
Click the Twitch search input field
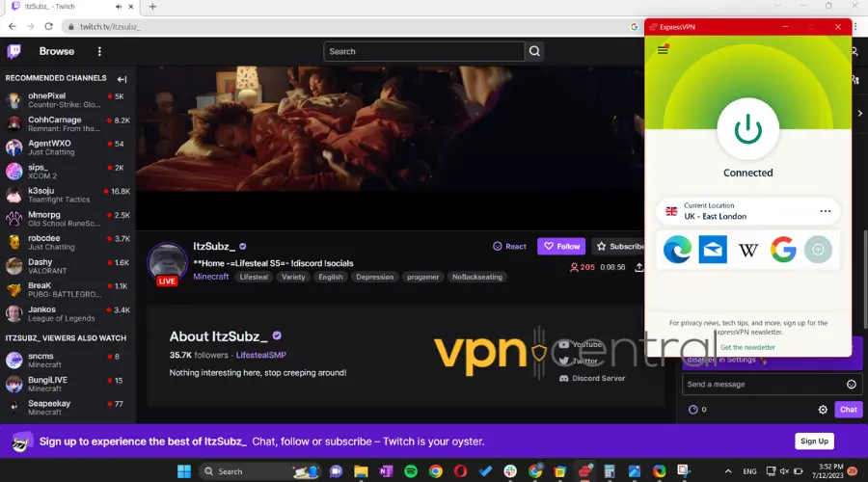[x=423, y=51]
